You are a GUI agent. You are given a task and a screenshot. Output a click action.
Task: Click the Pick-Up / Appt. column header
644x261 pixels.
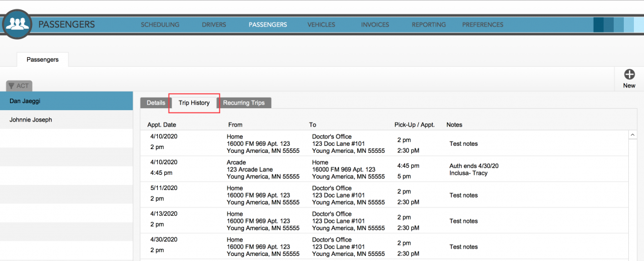tap(414, 125)
